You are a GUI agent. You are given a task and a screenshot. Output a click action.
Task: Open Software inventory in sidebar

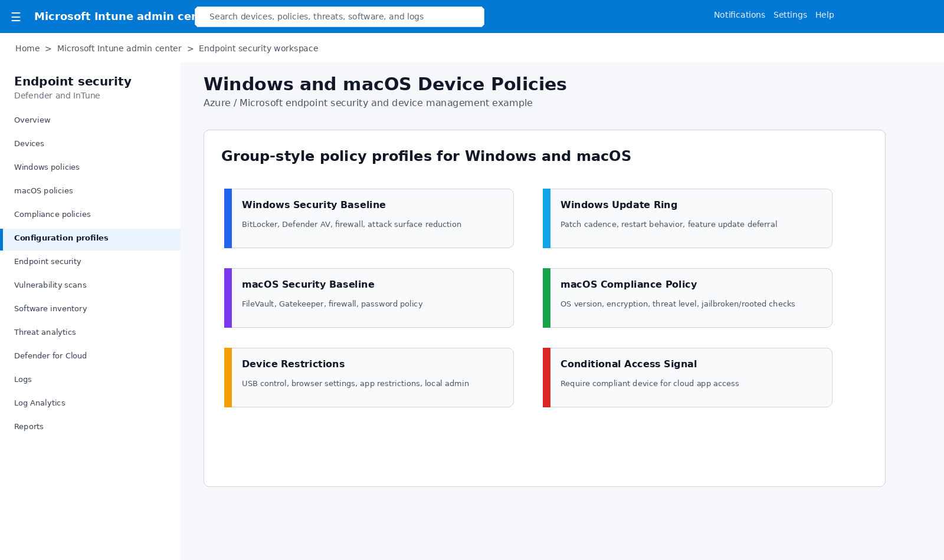[90, 309]
